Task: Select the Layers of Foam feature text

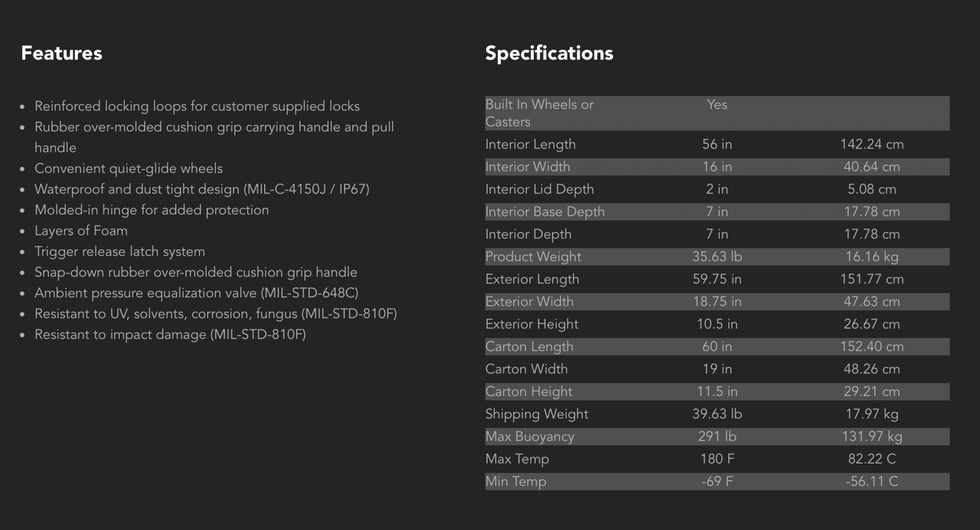Action: point(81,231)
